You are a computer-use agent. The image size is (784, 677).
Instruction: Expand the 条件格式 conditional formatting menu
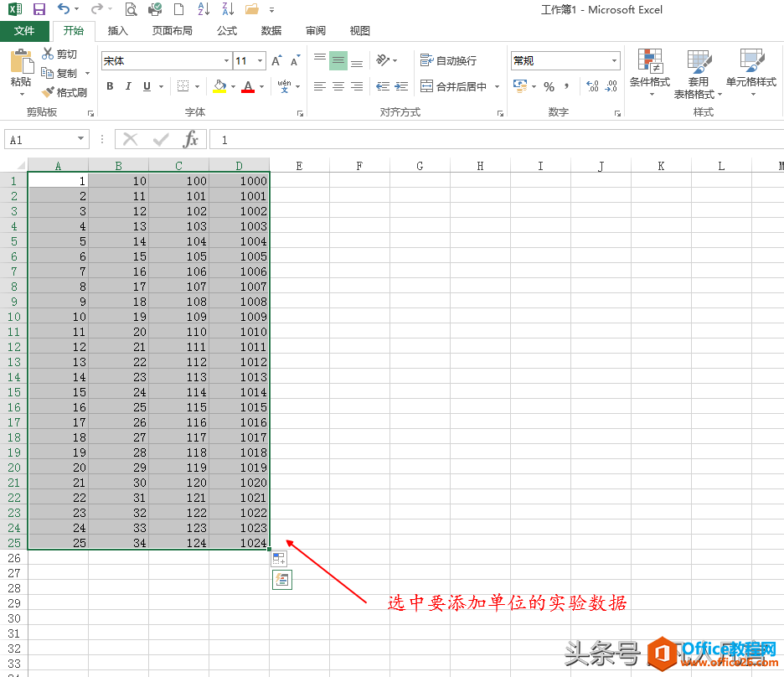649,73
